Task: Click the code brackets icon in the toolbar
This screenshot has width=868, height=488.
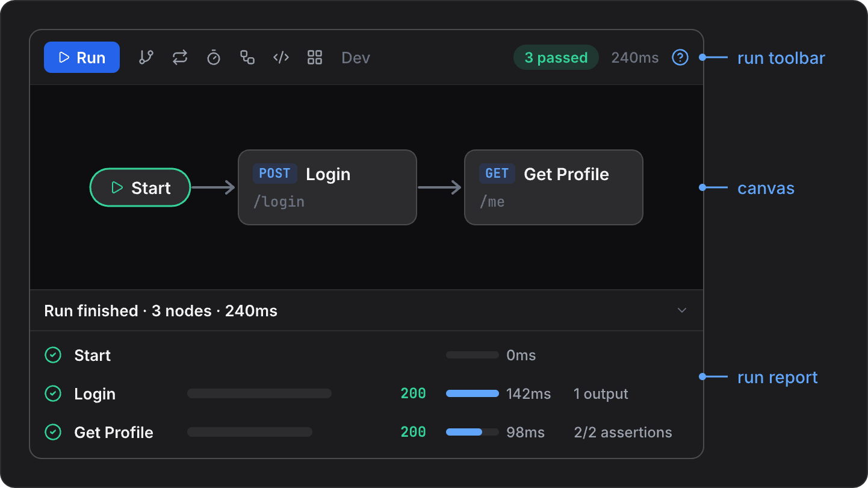Action: tap(281, 57)
